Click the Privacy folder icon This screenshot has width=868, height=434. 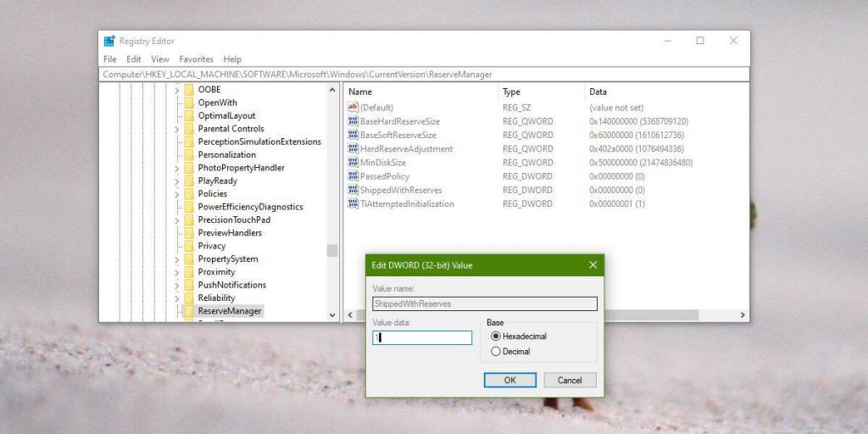tap(189, 246)
